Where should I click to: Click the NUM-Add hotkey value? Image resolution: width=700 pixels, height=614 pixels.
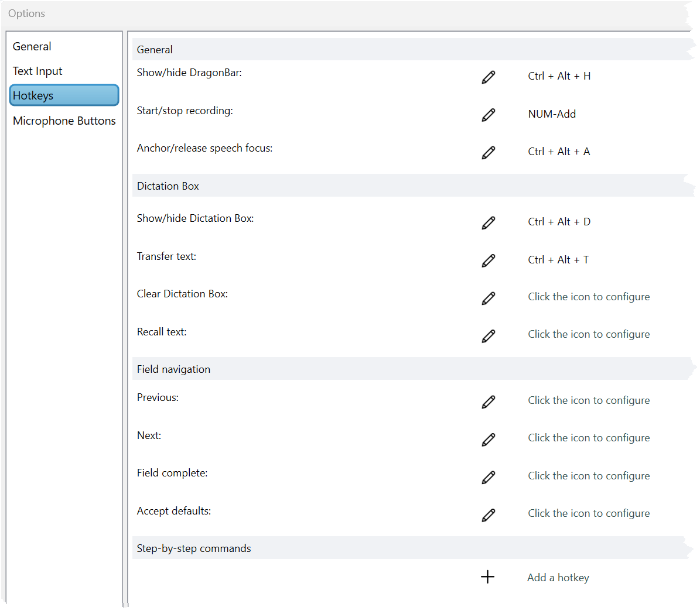[x=552, y=114]
